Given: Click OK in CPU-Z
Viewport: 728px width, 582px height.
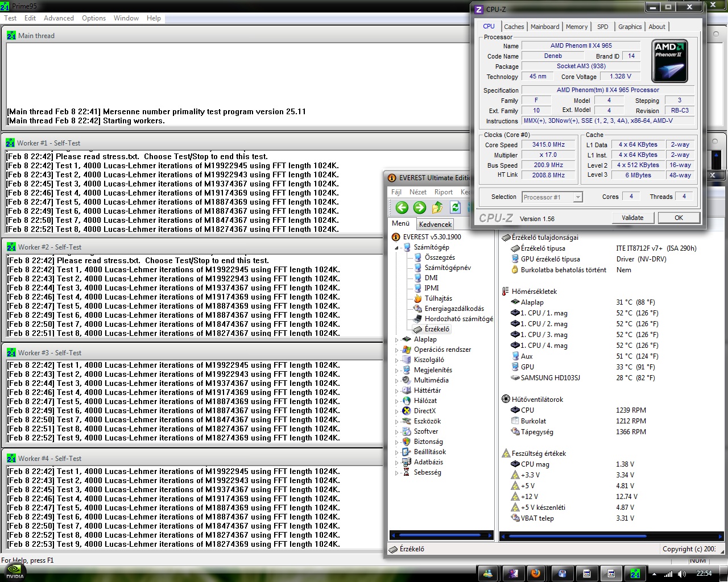Looking at the screenshot, I should click(x=679, y=218).
